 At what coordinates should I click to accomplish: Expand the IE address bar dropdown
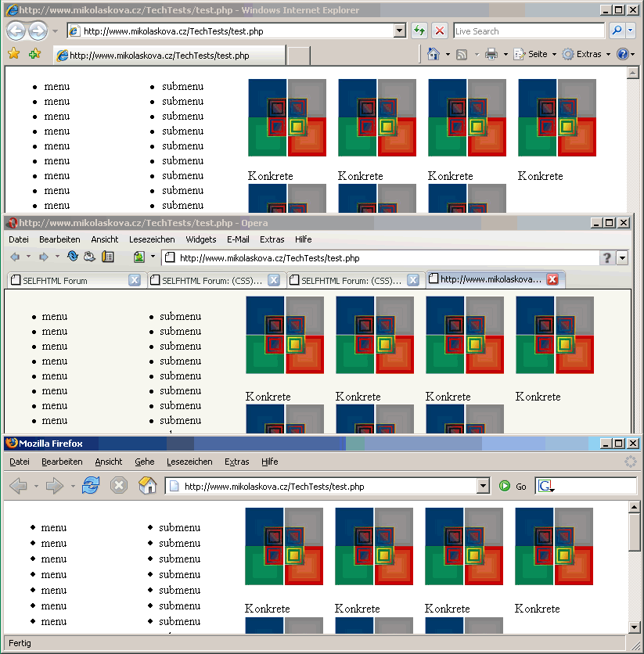pos(400,31)
